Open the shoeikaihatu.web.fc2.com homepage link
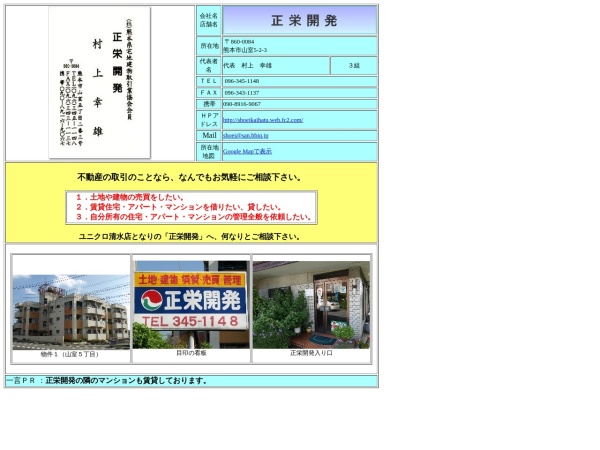This screenshot has height=450, width=600. click(x=262, y=119)
